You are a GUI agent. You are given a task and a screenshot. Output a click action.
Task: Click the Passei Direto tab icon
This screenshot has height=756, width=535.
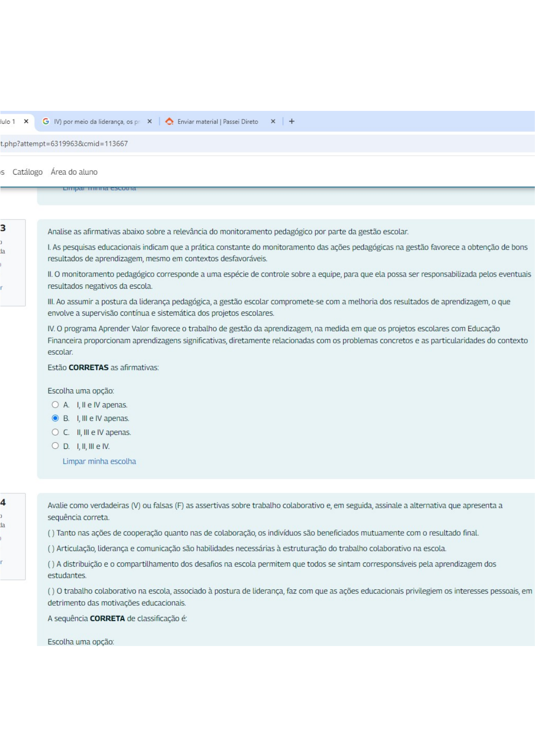tap(169, 121)
